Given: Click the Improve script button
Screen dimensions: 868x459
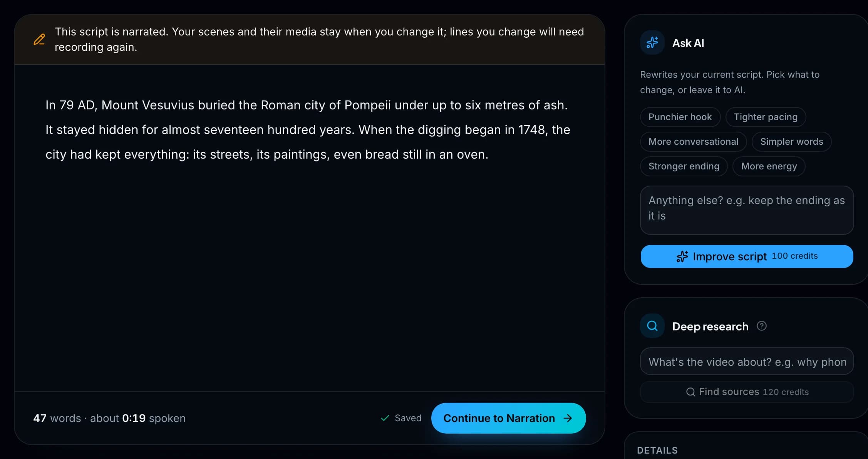Looking at the screenshot, I should tap(747, 256).
